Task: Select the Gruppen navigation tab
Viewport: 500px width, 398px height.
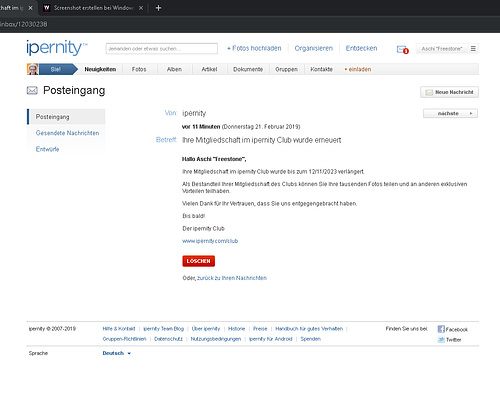Action: [x=286, y=69]
